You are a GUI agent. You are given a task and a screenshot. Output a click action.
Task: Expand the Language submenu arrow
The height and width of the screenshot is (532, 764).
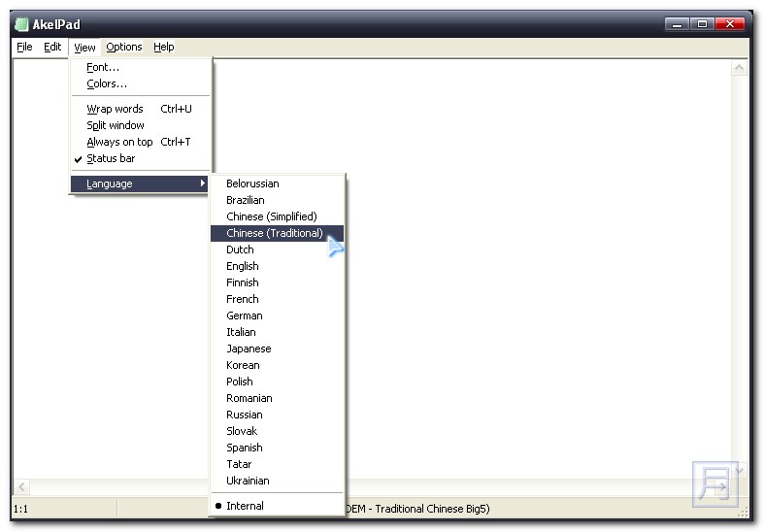pos(203,183)
